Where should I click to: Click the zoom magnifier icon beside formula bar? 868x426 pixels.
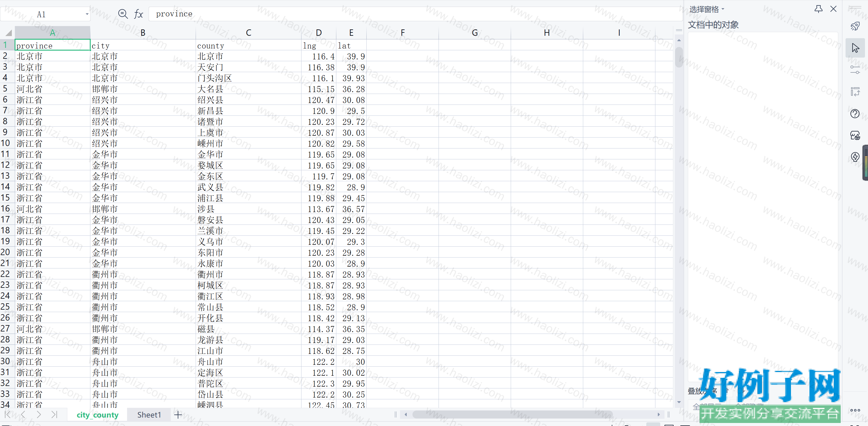(123, 14)
